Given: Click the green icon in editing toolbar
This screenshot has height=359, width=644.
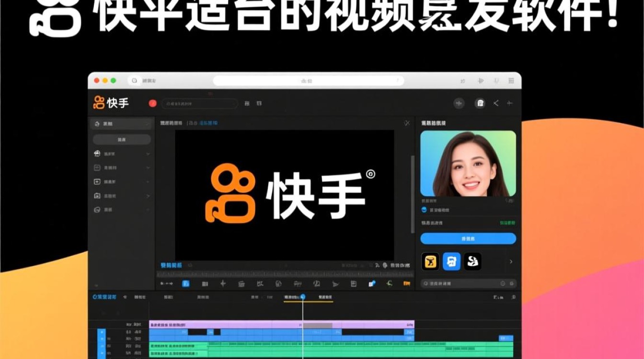Looking at the screenshot, I should point(389,283).
